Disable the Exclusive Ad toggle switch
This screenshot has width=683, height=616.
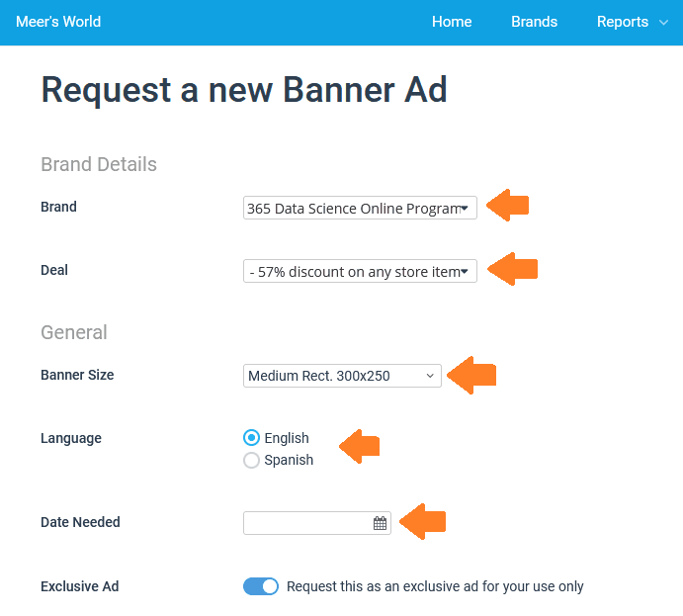pyautogui.click(x=261, y=586)
